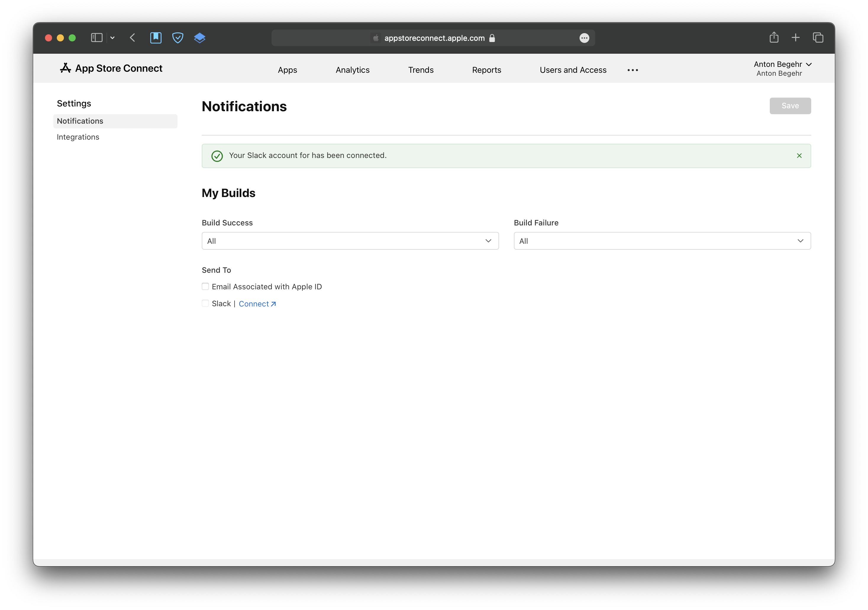Open the Build Success dropdown

point(350,241)
